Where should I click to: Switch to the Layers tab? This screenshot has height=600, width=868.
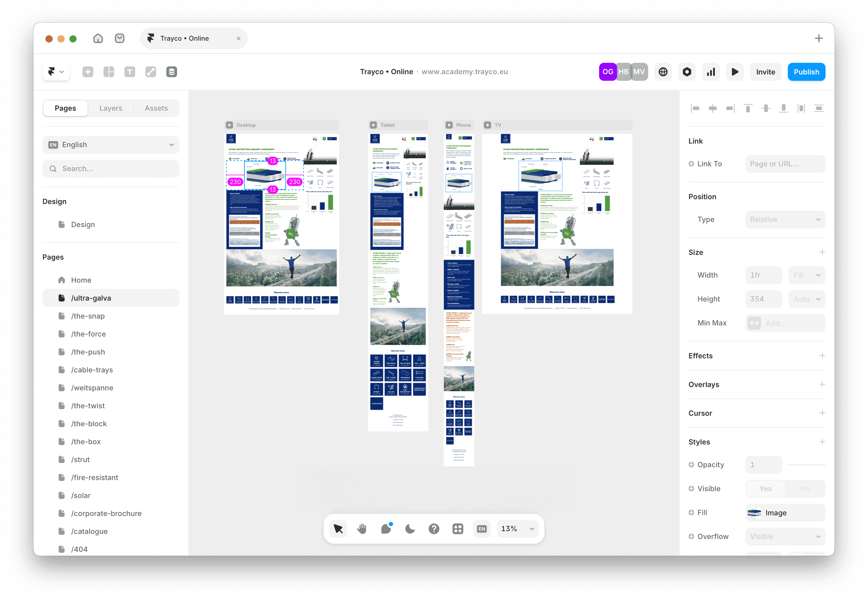[x=111, y=108]
